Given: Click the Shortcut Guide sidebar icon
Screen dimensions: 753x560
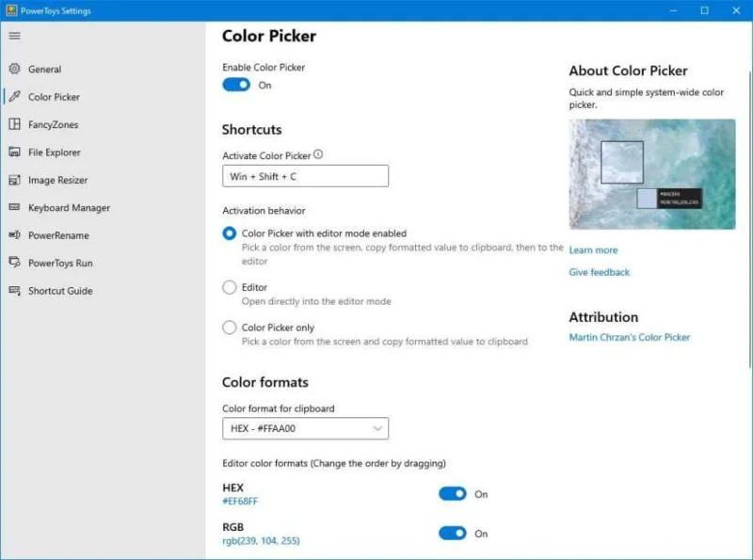Looking at the screenshot, I should [x=14, y=291].
